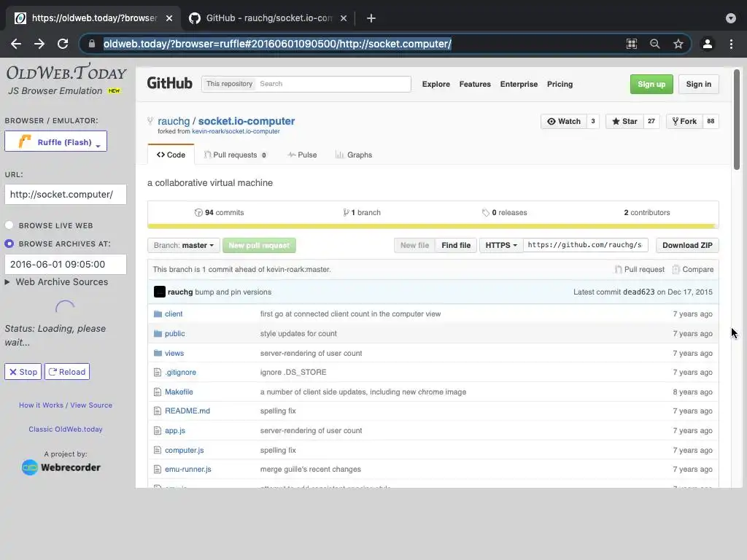This screenshot has height=560, width=747.
Task: Open a new browser tab with plus icon
Action: click(371, 18)
